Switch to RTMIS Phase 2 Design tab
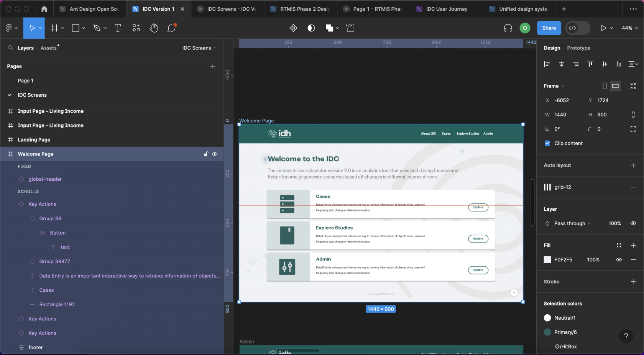The height and width of the screenshot is (355, 644). tap(300, 9)
